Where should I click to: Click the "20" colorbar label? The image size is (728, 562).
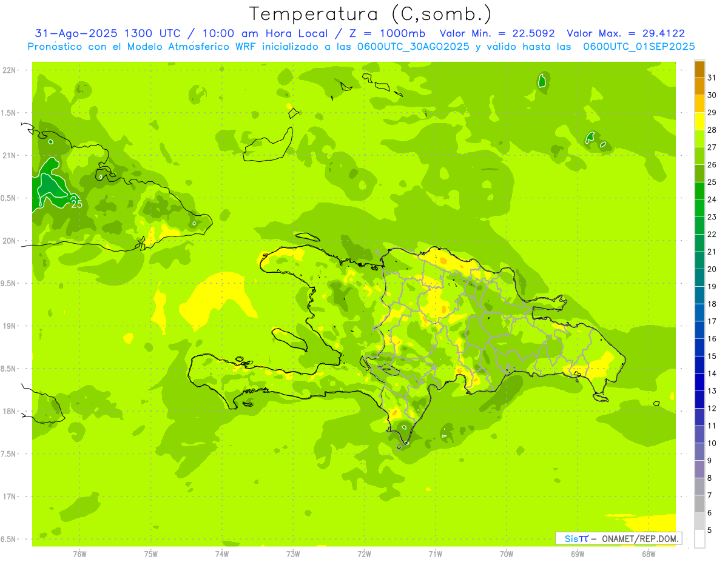click(712, 269)
